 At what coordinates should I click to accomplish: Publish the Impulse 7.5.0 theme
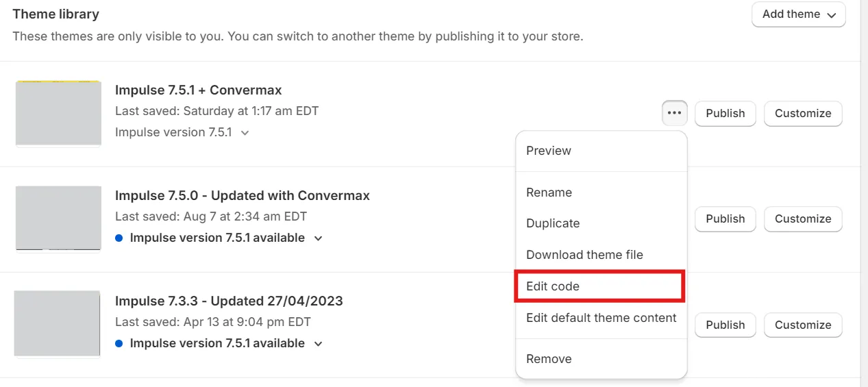pos(725,219)
